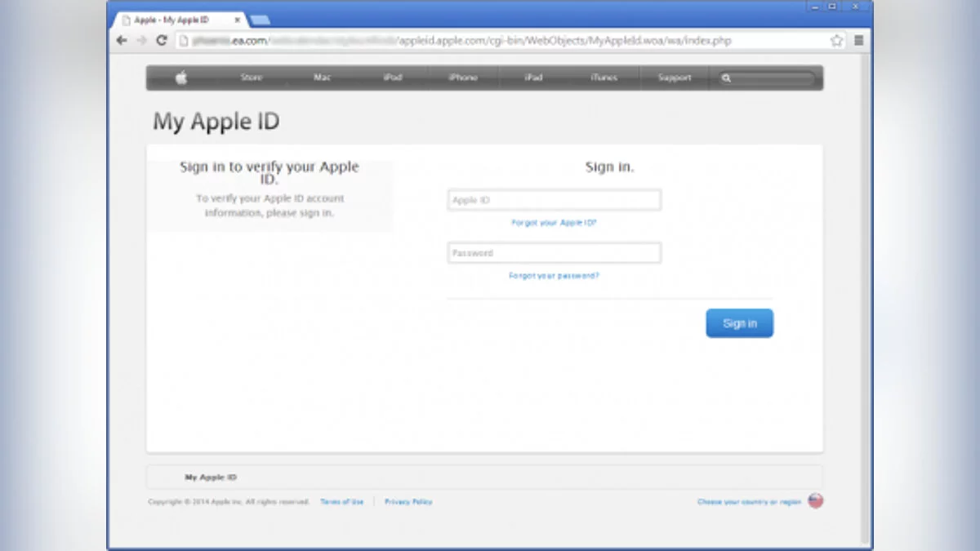The width and height of the screenshot is (980, 551).
Task: Minimize the browser window
Action: point(813,7)
